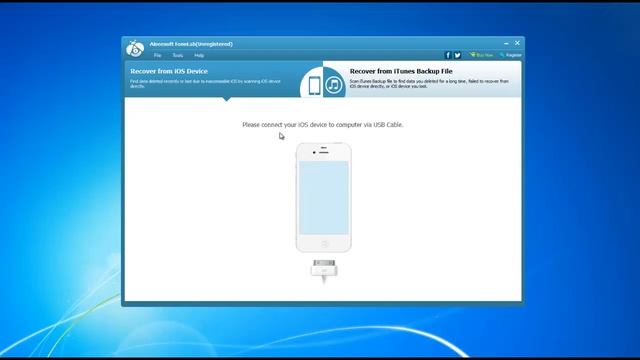
Task: Open the Help menu
Action: pos(199,55)
